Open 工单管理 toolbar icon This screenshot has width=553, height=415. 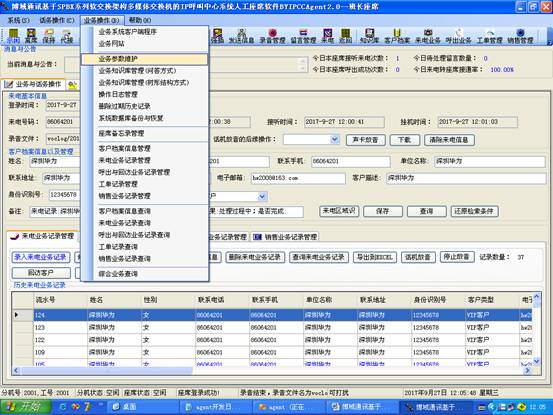pyautogui.click(x=489, y=36)
